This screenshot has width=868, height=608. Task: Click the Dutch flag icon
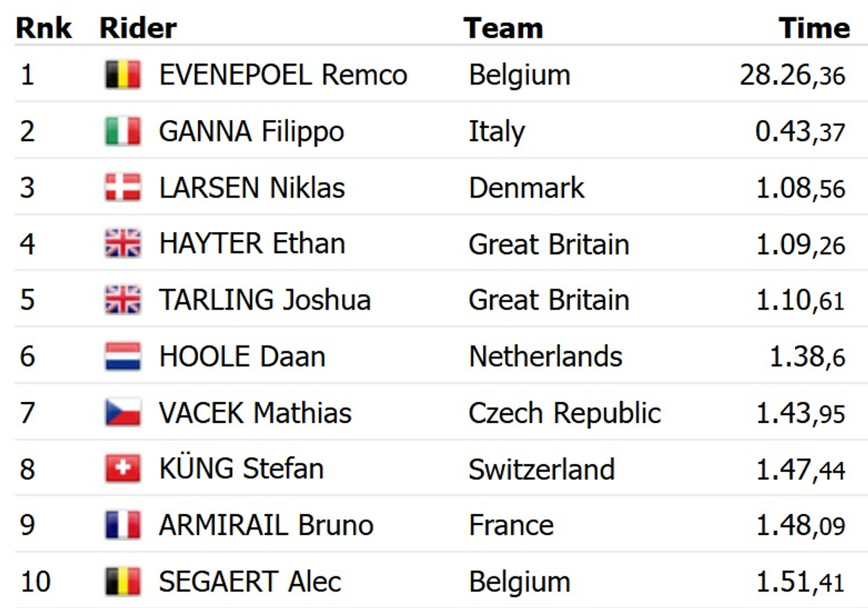pyautogui.click(x=122, y=357)
